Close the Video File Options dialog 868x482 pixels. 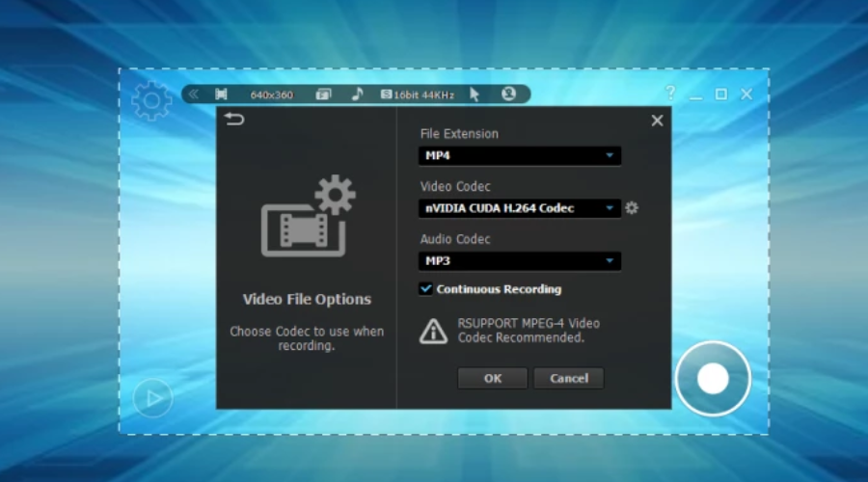(x=657, y=120)
